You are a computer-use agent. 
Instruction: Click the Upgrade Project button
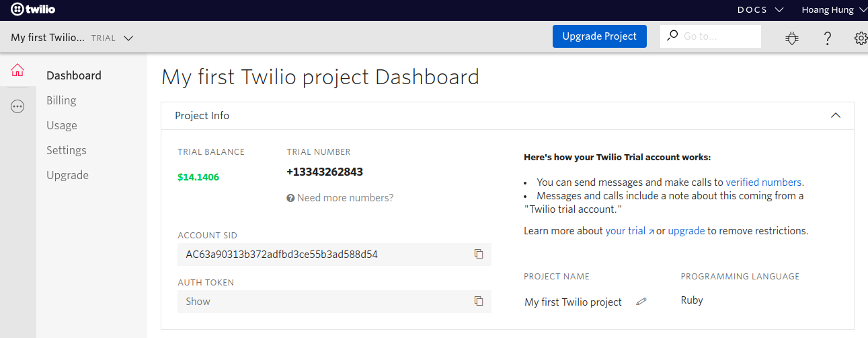[x=599, y=36]
